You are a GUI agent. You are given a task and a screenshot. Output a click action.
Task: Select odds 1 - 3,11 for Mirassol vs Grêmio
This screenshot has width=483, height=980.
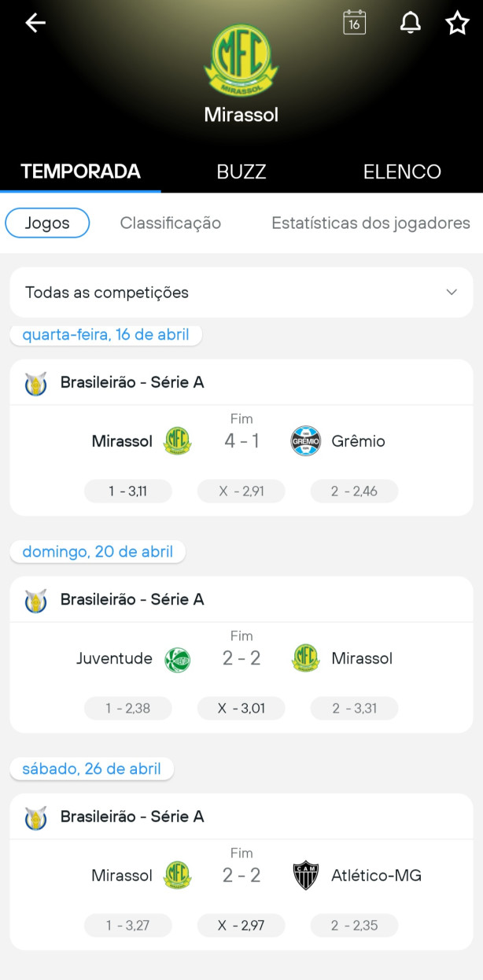128,492
